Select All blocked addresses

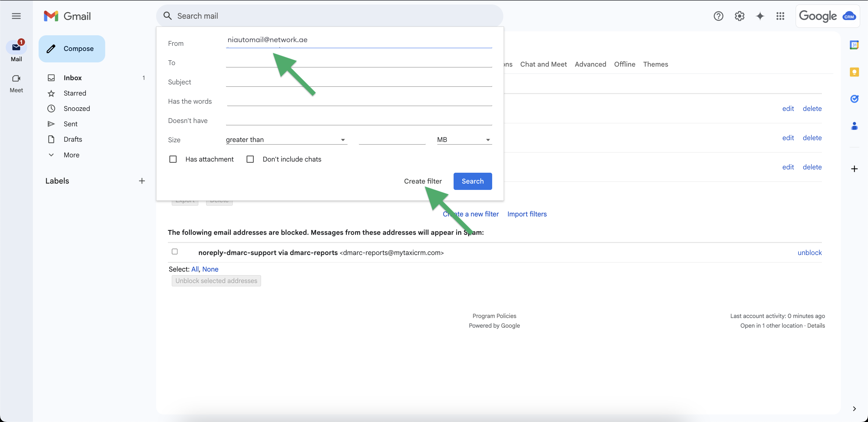pyautogui.click(x=195, y=269)
